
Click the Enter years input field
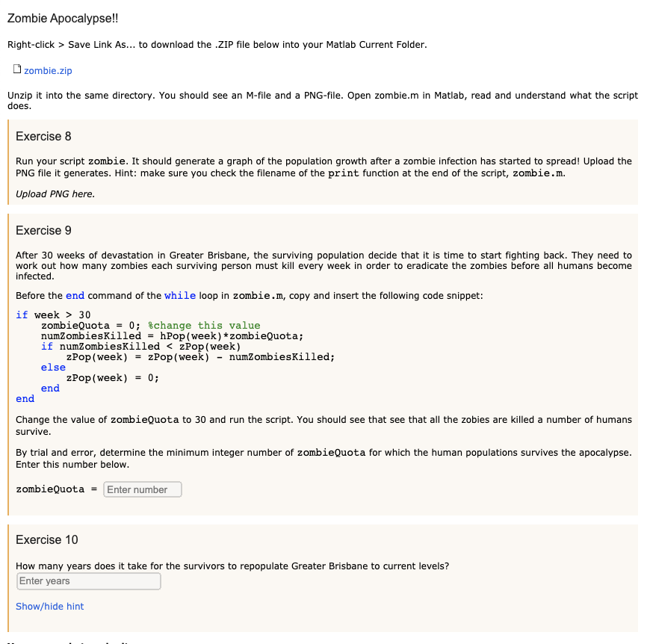click(88, 580)
